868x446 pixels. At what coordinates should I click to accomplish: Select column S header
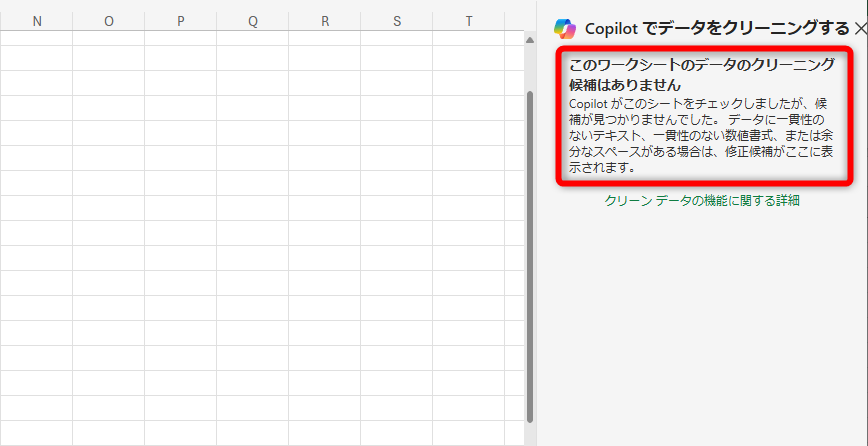396,22
